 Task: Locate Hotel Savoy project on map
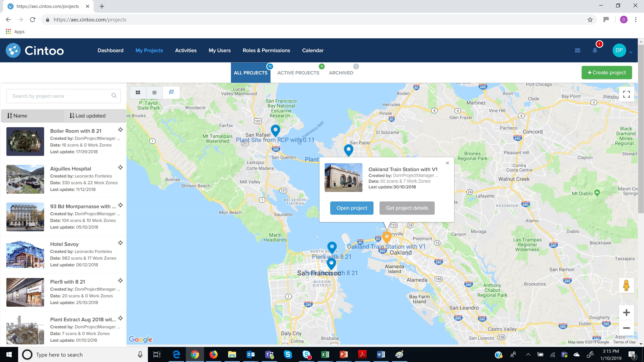point(121,243)
